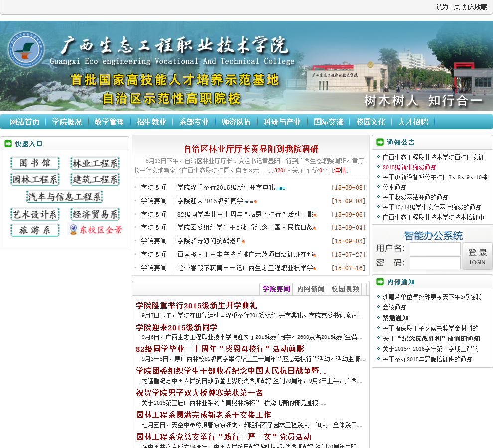Open 旅游系 quick entry button
The width and height of the screenshot is (493, 448).
[x=35, y=230]
